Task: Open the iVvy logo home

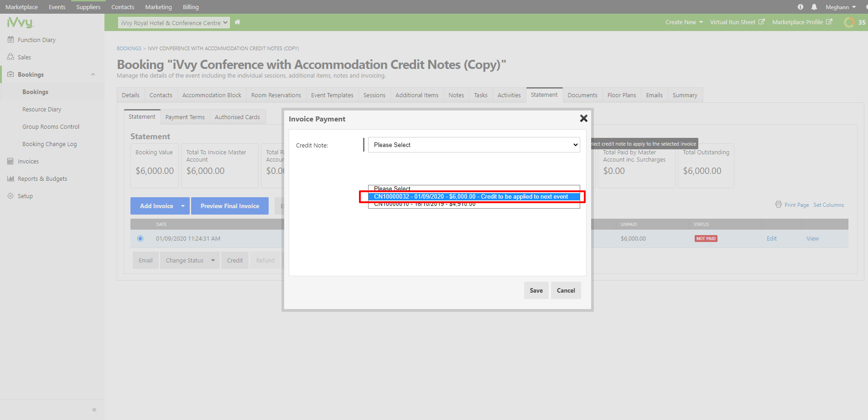Action: point(20,22)
